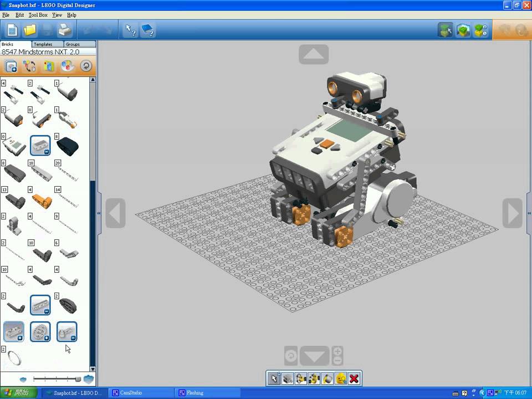Select the red X Delete tool
Image resolution: width=532 pixels, height=399 pixels.
(x=354, y=378)
